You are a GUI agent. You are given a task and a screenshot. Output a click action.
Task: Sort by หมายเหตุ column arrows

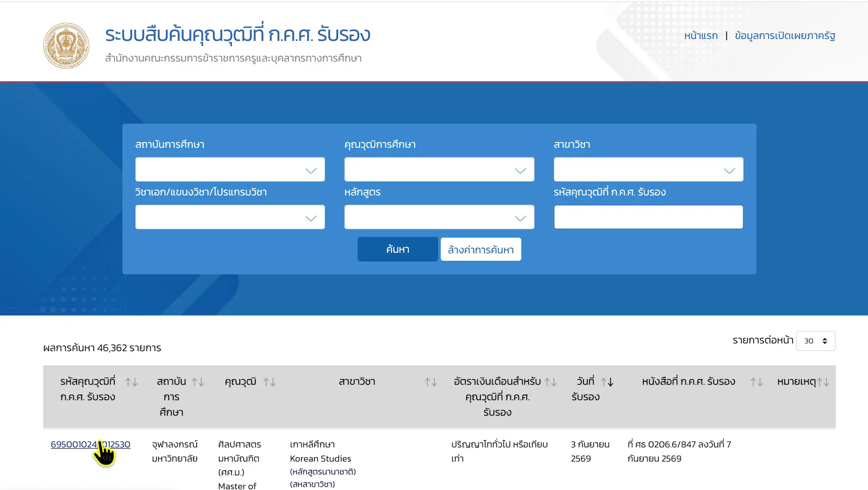tap(823, 382)
